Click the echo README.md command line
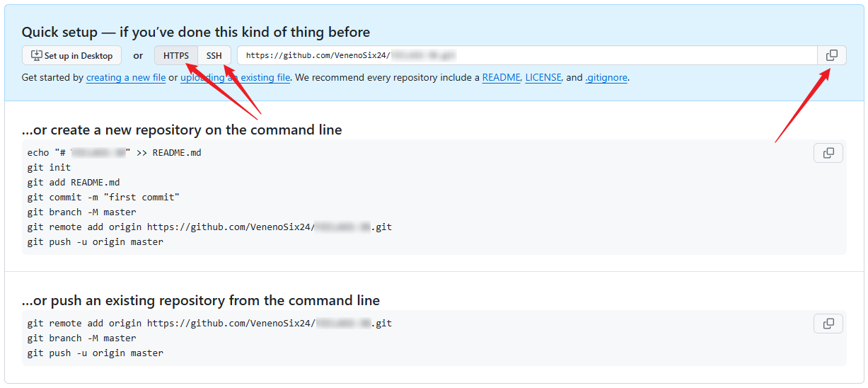868x388 pixels. pyautogui.click(x=114, y=152)
